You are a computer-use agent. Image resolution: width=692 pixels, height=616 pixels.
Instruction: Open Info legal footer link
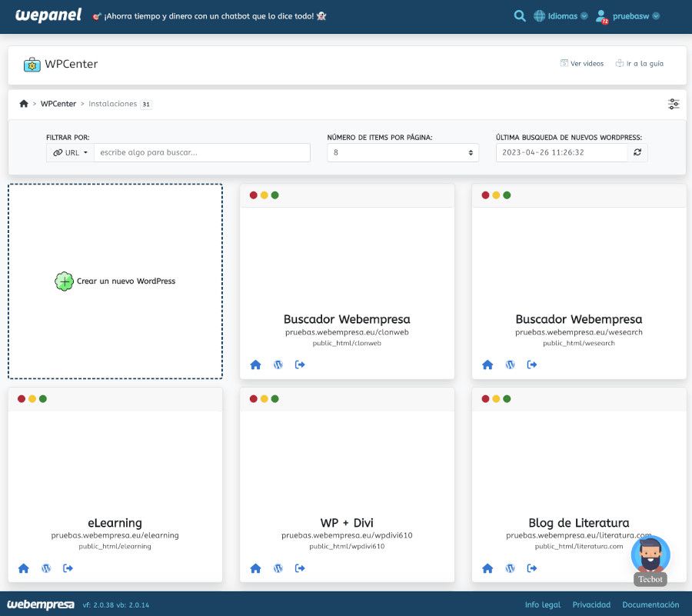(542, 605)
